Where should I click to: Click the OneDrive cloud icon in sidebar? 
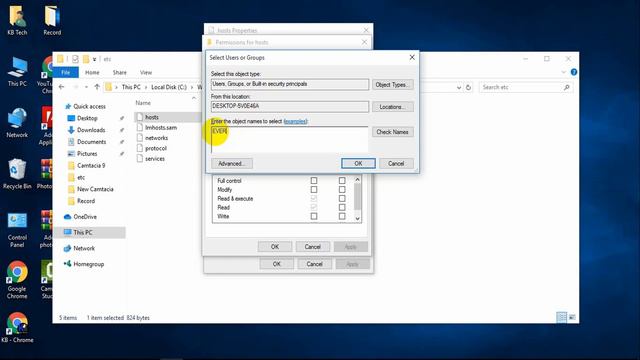pyautogui.click(x=67, y=217)
